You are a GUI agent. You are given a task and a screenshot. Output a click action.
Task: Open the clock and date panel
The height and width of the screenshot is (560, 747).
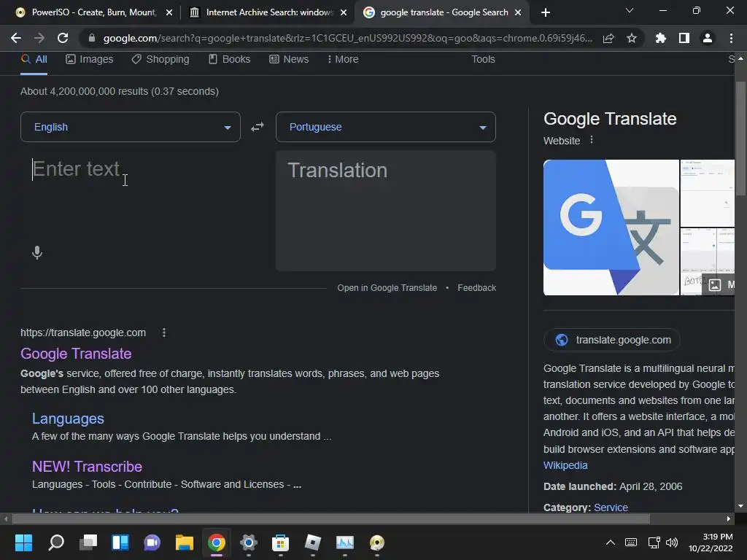pyautogui.click(x=711, y=542)
